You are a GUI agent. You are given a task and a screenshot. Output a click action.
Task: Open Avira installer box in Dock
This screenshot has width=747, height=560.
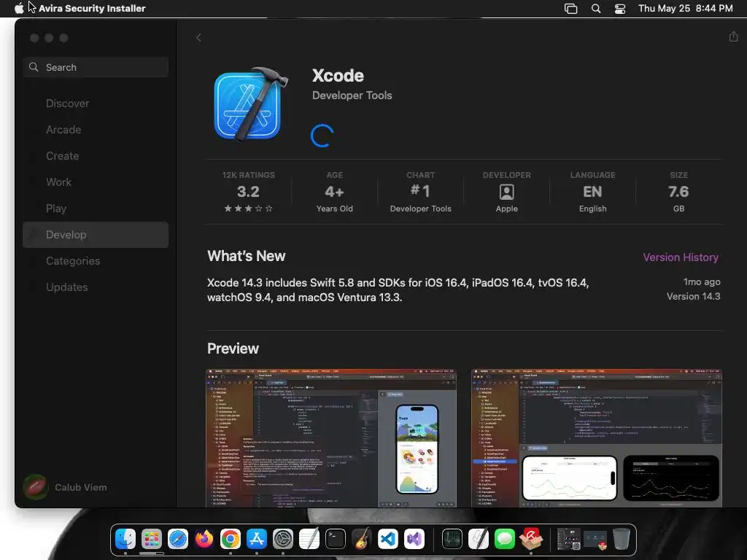point(531,539)
